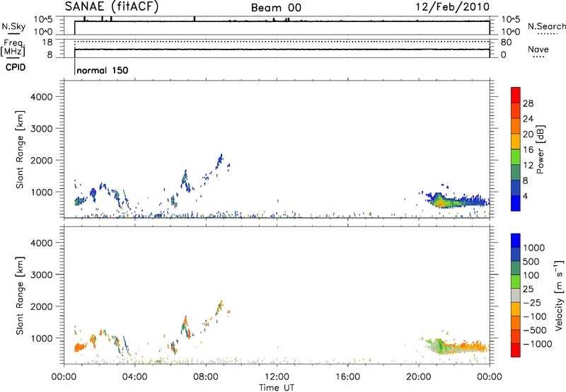Click the -500 tick on velocity colorbar
This screenshot has width=566, height=392.
coord(535,330)
